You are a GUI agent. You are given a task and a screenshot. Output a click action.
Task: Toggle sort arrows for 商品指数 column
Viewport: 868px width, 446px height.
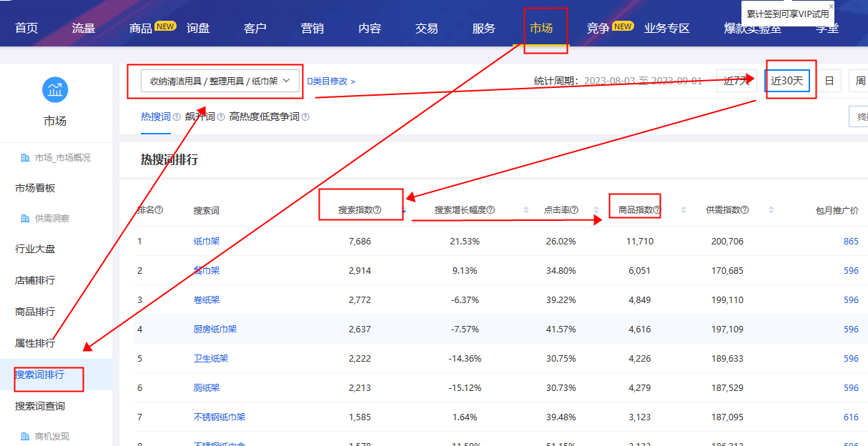(x=684, y=210)
